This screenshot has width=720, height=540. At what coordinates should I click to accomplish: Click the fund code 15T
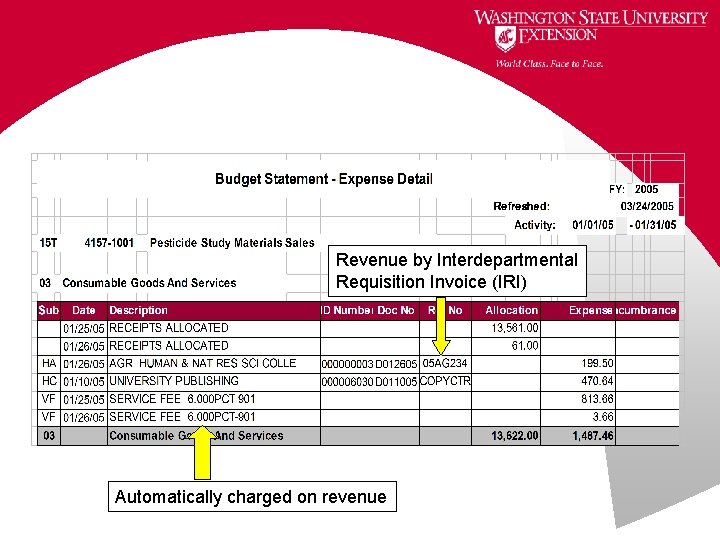pyautogui.click(x=48, y=242)
